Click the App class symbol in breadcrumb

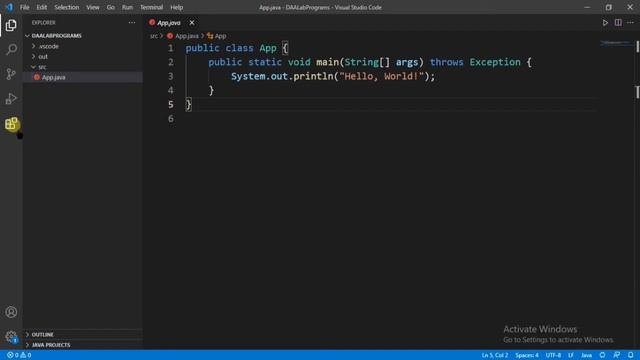click(217, 36)
